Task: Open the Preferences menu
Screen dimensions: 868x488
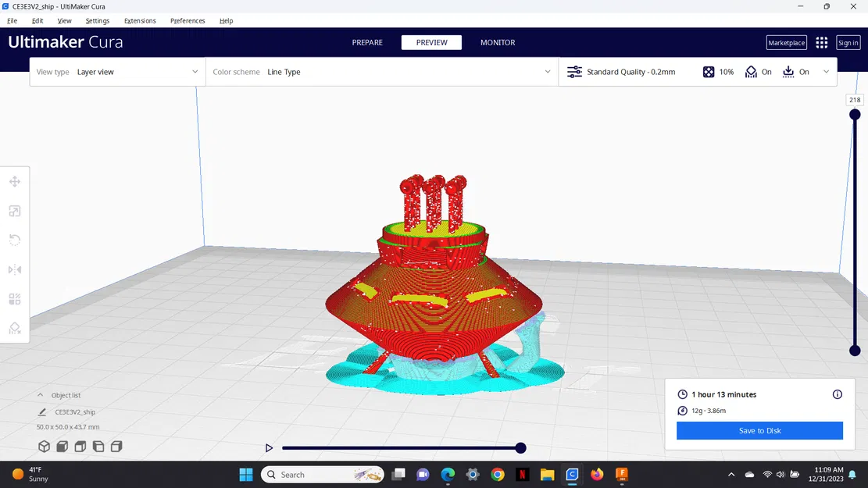Action: 188,20
